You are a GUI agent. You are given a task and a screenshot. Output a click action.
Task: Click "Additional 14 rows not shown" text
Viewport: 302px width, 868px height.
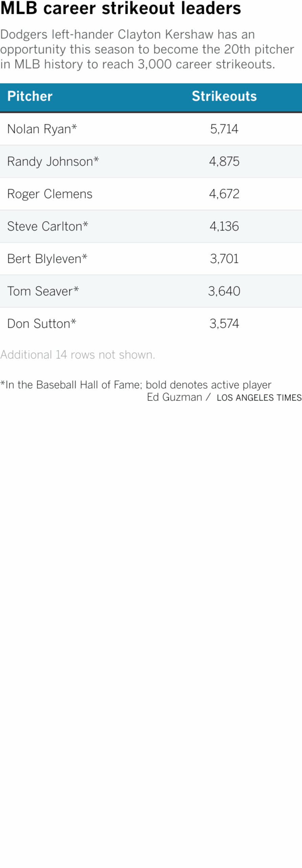(78, 355)
